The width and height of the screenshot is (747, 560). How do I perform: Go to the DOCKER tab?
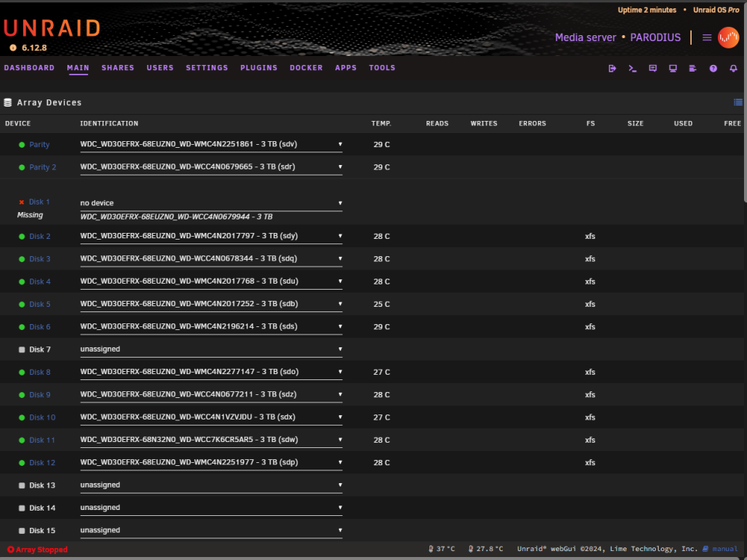pyautogui.click(x=306, y=68)
